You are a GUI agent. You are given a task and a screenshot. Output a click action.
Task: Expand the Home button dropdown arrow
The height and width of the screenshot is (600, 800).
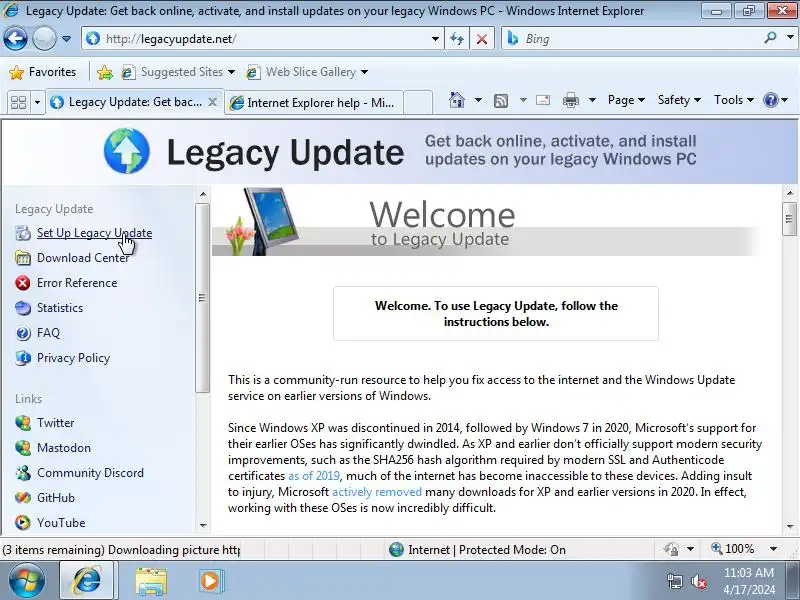478,100
